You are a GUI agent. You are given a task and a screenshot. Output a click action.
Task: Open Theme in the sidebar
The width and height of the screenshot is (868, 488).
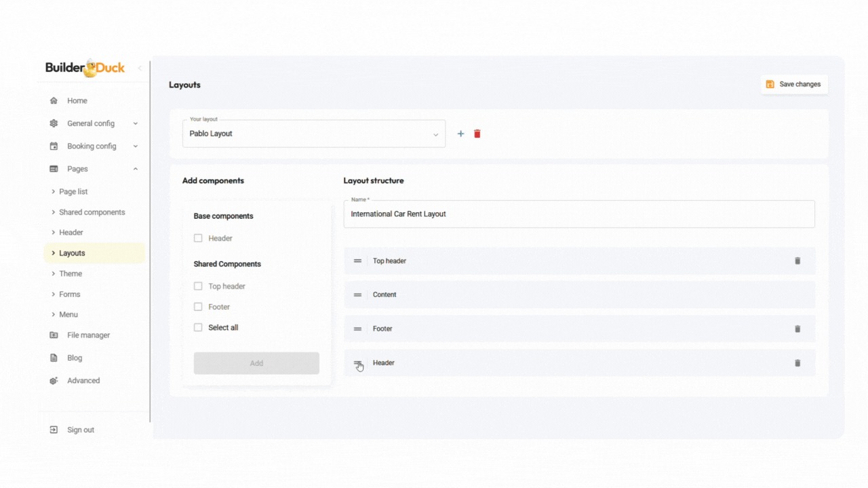coord(71,274)
